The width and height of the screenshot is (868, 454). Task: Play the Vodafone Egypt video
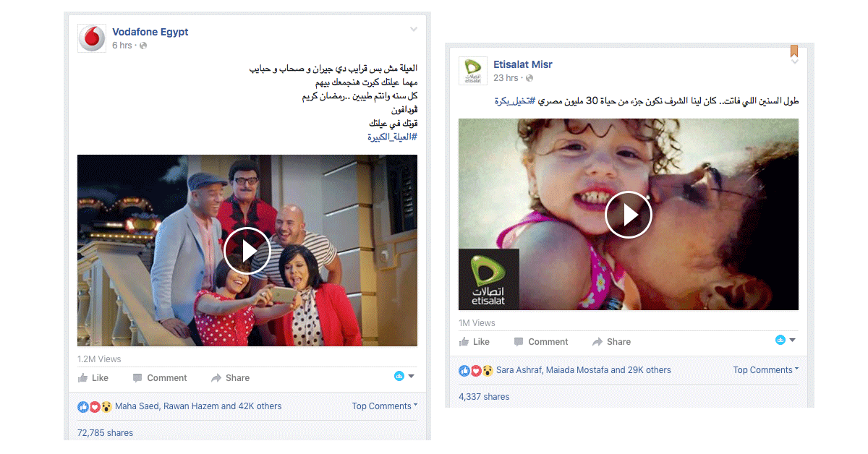247,250
